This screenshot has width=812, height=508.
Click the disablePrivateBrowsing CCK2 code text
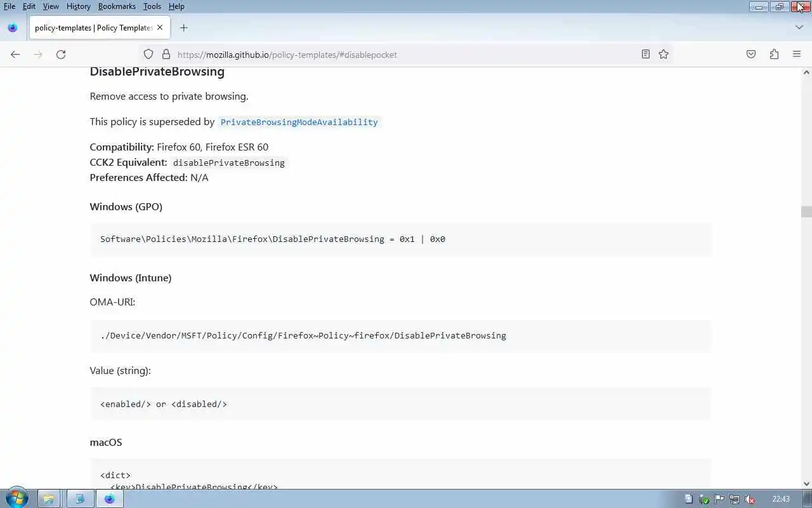click(229, 163)
